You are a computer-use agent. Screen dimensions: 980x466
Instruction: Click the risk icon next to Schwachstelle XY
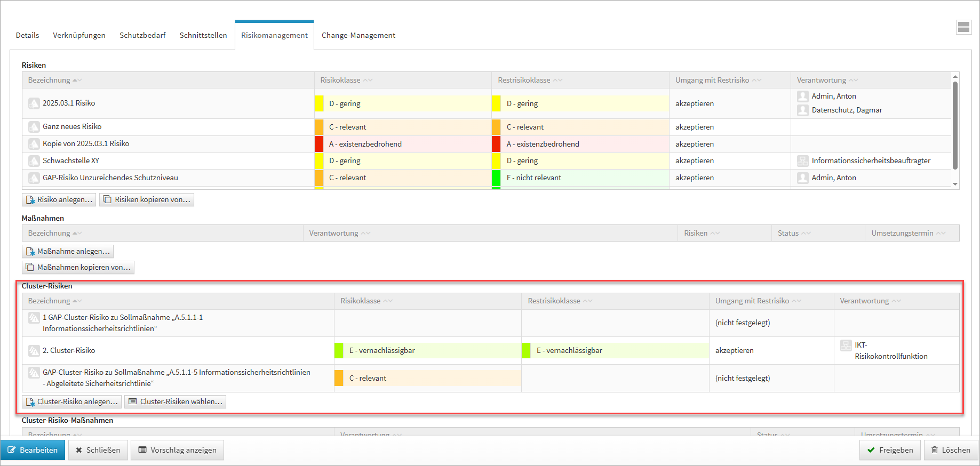(34, 161)
